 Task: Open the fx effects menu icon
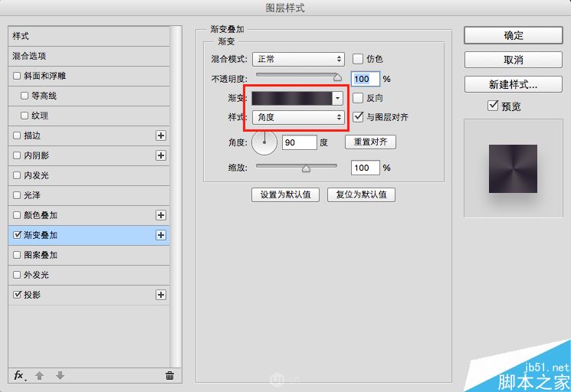[19, 376]
